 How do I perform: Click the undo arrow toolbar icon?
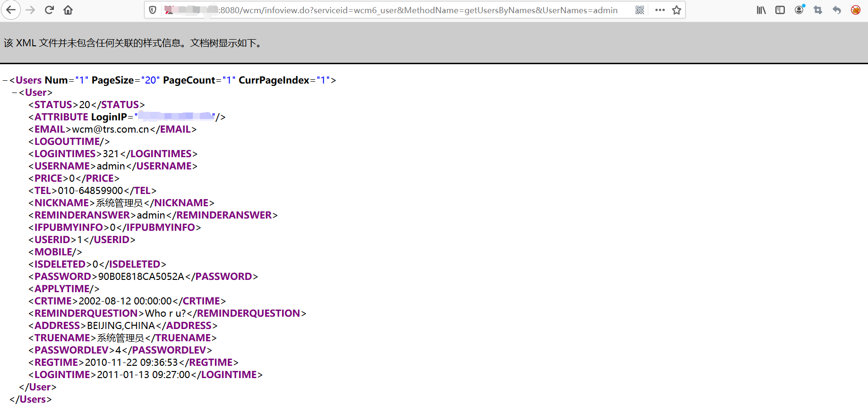pos(837,10)
